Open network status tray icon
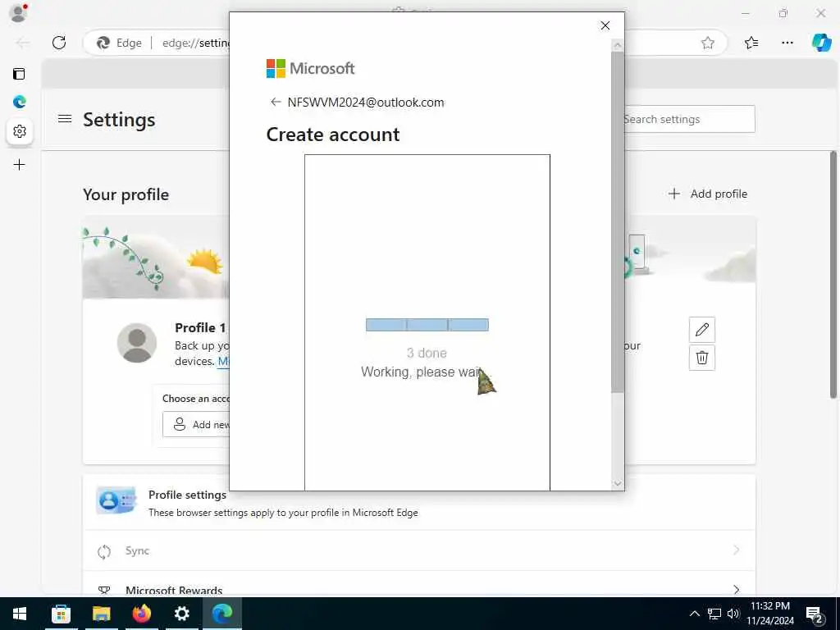The width and height of the screenshot is (840, 630). tap(714, 614)
